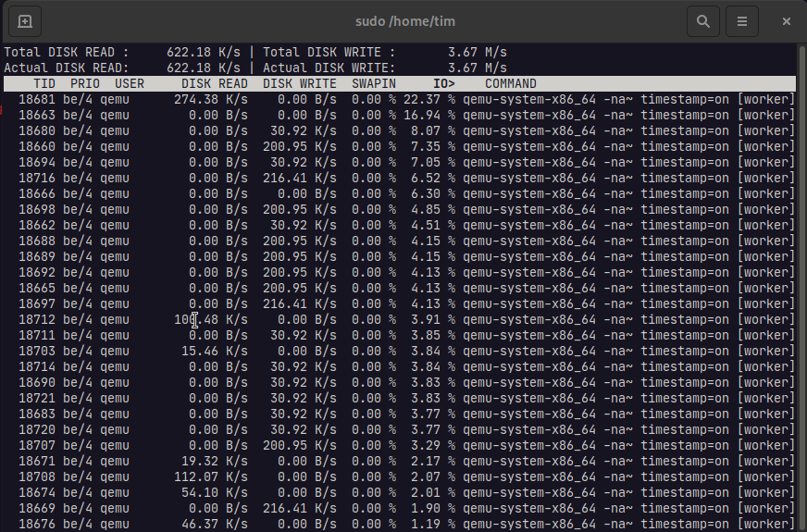
Task: Click the 3.29 % IO value
Action: tap(433, 446)
